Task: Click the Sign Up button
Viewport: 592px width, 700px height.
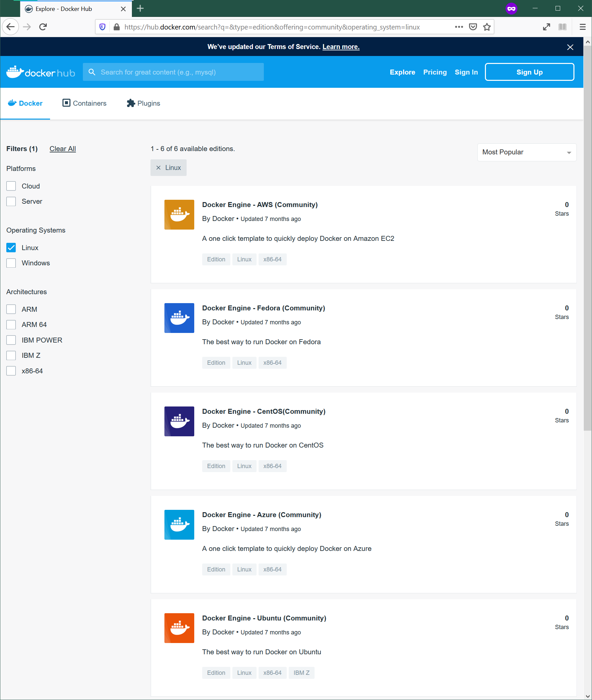Action: tap(529, 72)
